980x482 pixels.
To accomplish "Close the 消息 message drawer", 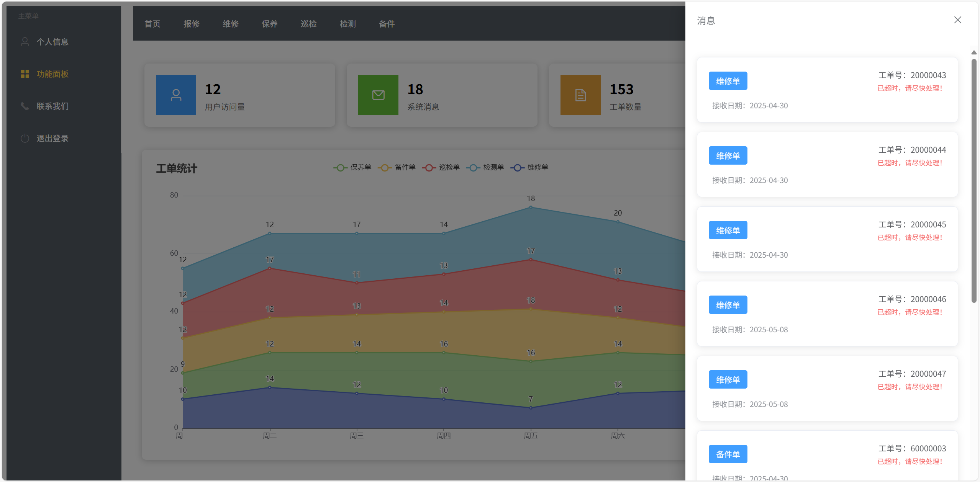I will (957, 20).
